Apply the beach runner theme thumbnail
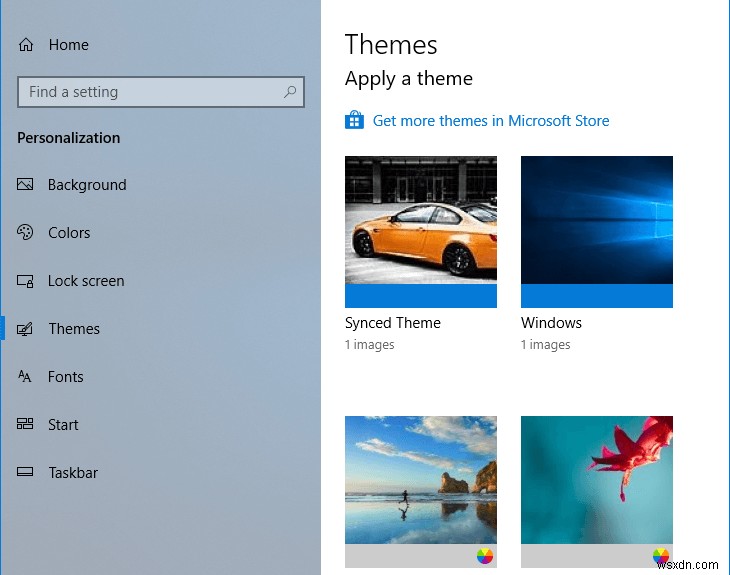 [x=421, y=480]
